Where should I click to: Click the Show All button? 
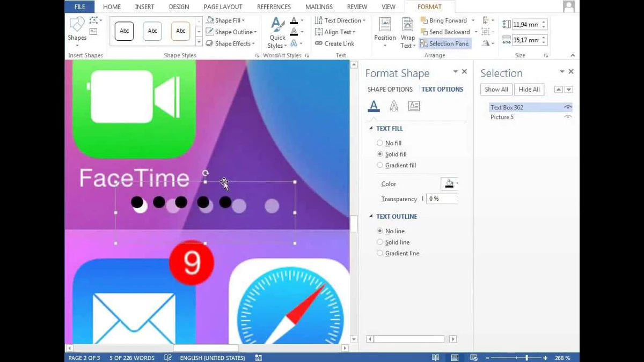click(495, 89)
